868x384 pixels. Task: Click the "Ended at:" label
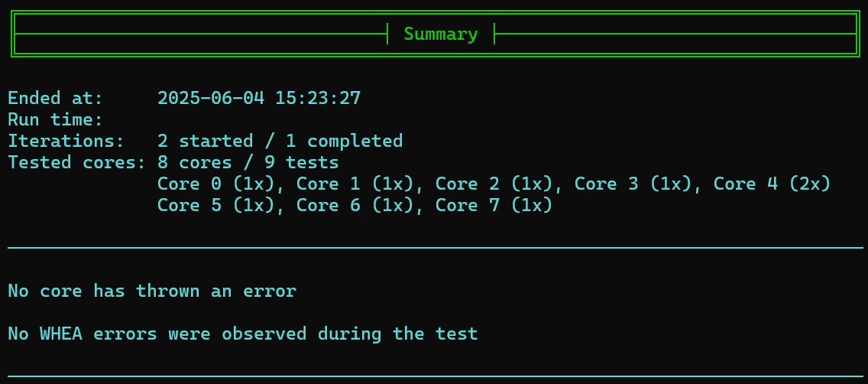point(55,99)
